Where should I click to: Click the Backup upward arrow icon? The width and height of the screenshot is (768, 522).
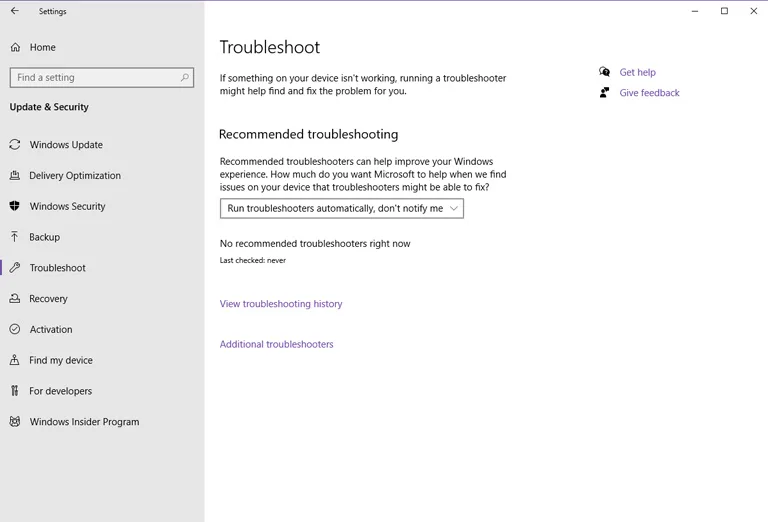[15, 237]
